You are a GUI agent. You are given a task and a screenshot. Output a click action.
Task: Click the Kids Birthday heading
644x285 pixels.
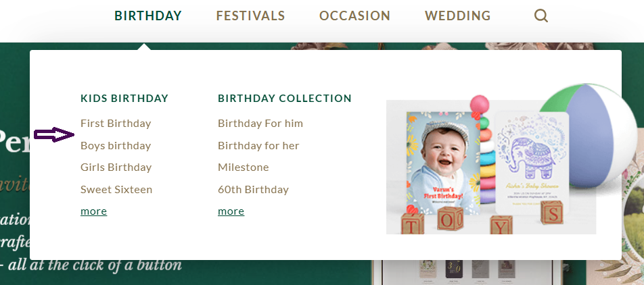pos(124,99)
